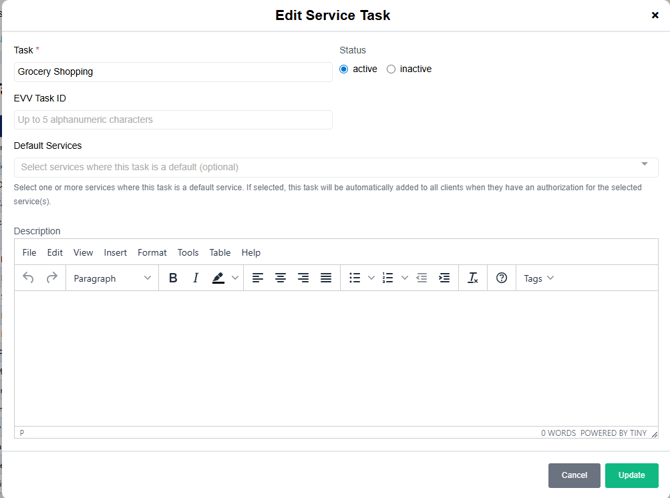Align text to center
The width and height of the screenshot is (670, 498).
click(x=280, y=278)
